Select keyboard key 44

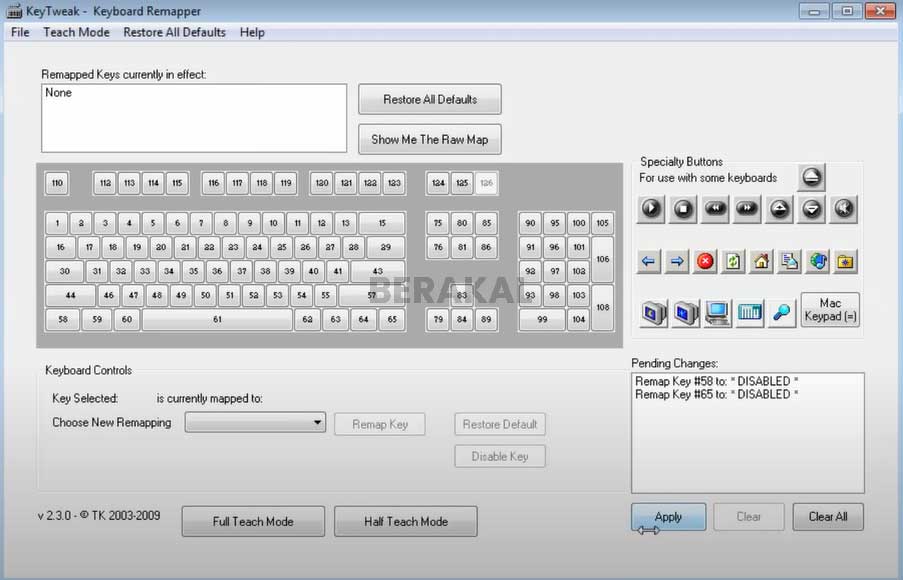point(70,295)
